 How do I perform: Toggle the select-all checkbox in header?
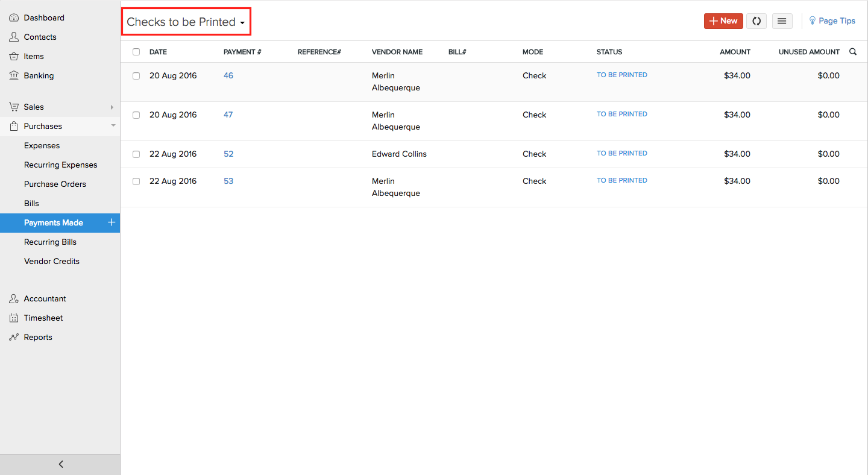136,52
